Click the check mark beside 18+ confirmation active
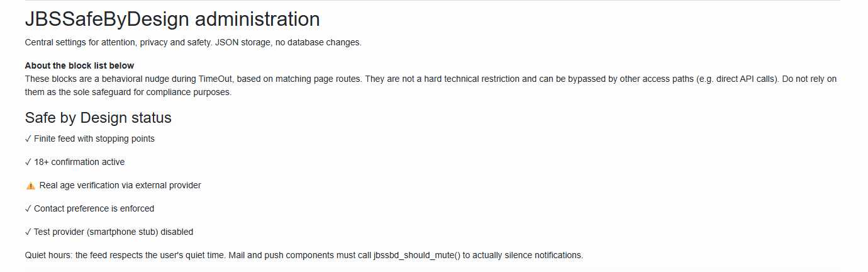This screenshot has width=868, height=272. click(x=28, y=162)
